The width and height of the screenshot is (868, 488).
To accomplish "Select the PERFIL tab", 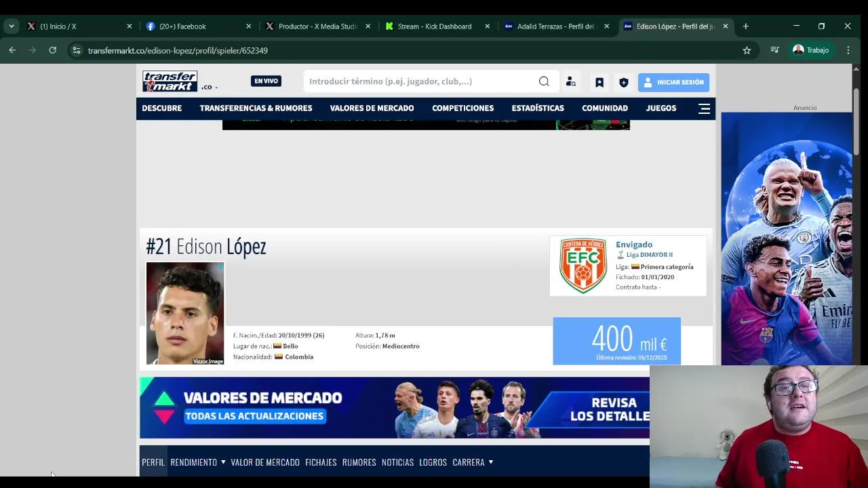I will tap(153, 462).
